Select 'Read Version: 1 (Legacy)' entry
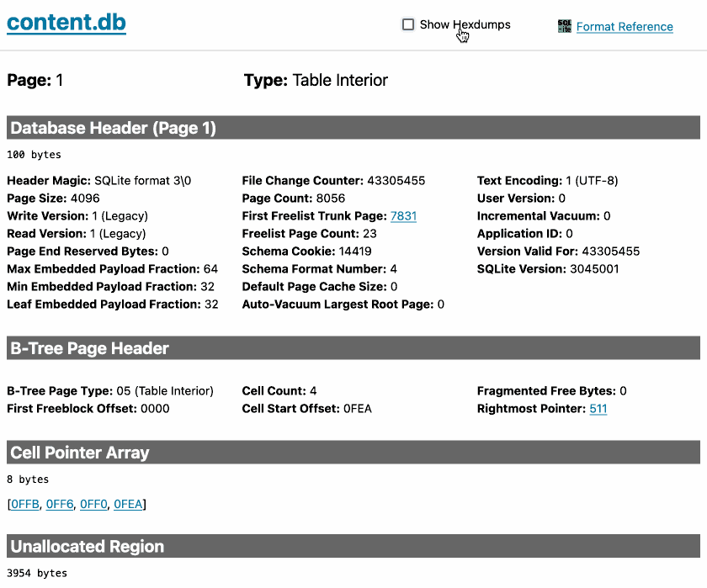 coord(77,233)
